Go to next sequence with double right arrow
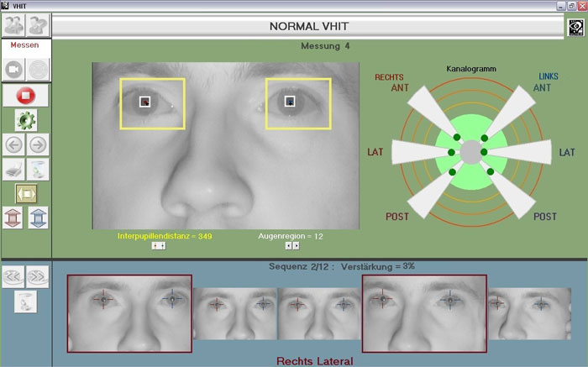The width and height of the screenshot is (588, 367). 38,276
